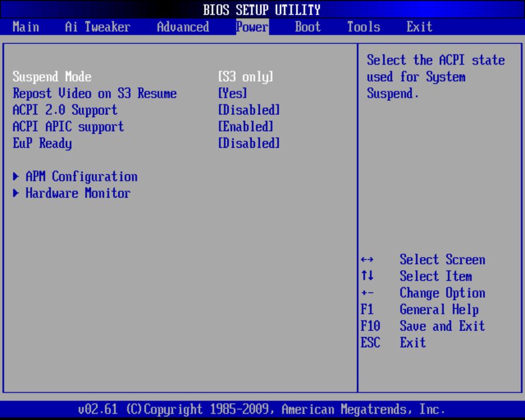The height and width of the screenshot is (420, 525).
Task: Select Repost Video on S3 Resume label
Action: pyautogui.click(x=94, y=93)
